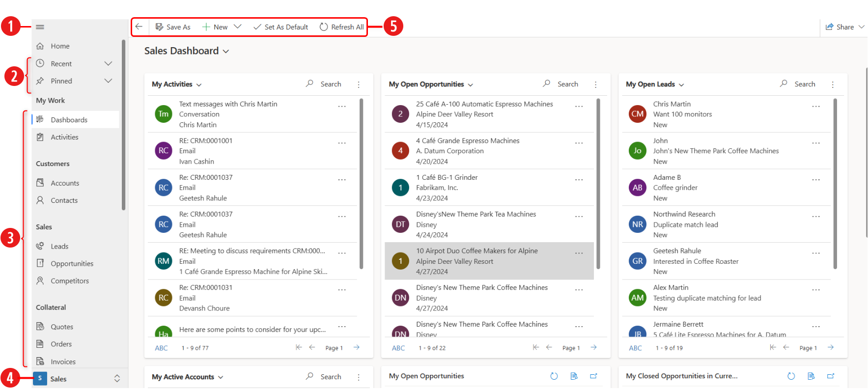
Task: Open the New button dropdown arrow
Action: [x=238, y=27]
